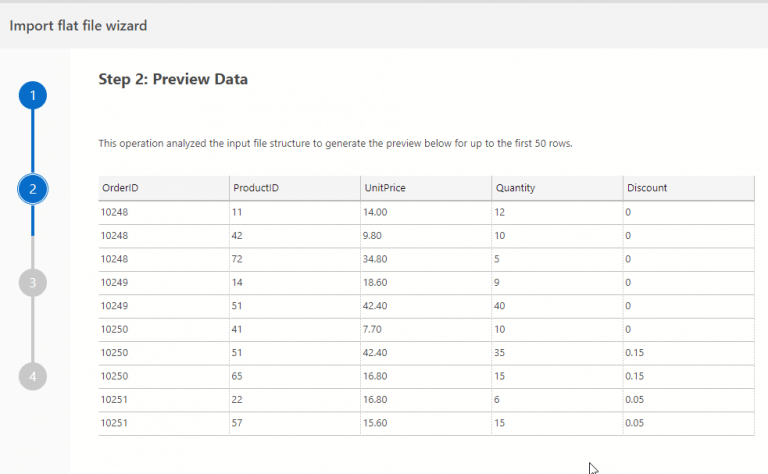Click the ProductID cell with value 72
This screenshot has height=474, width=768.
(x=294, y=259)
